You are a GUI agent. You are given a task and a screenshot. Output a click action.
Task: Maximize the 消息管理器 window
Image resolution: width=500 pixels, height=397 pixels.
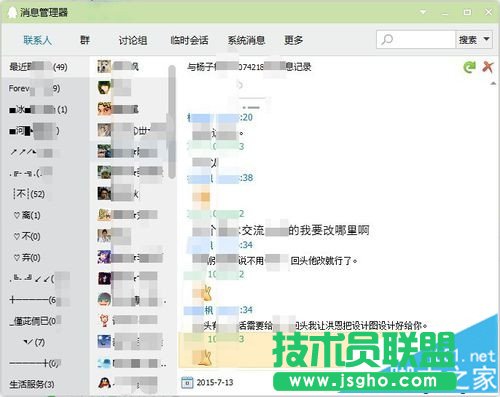click(x=467, y=12)
